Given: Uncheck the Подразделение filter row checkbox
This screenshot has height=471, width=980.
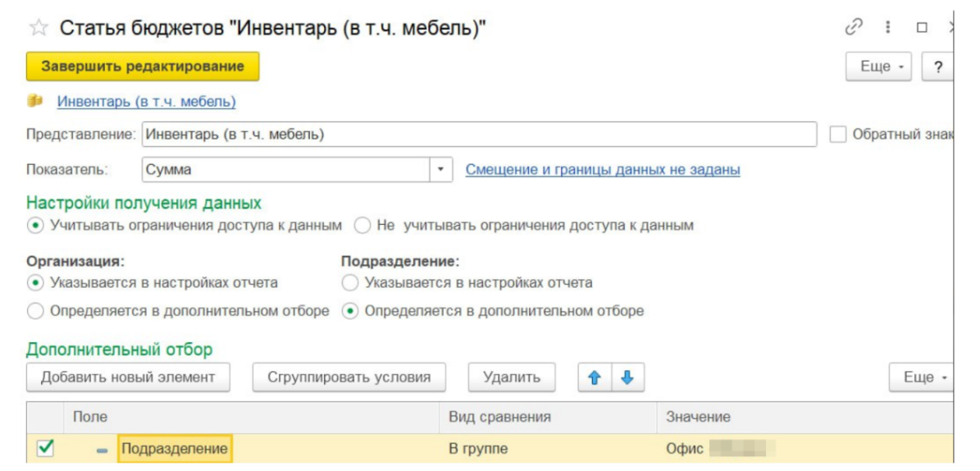Looking at the screenshot, I should tap(46, 448).
